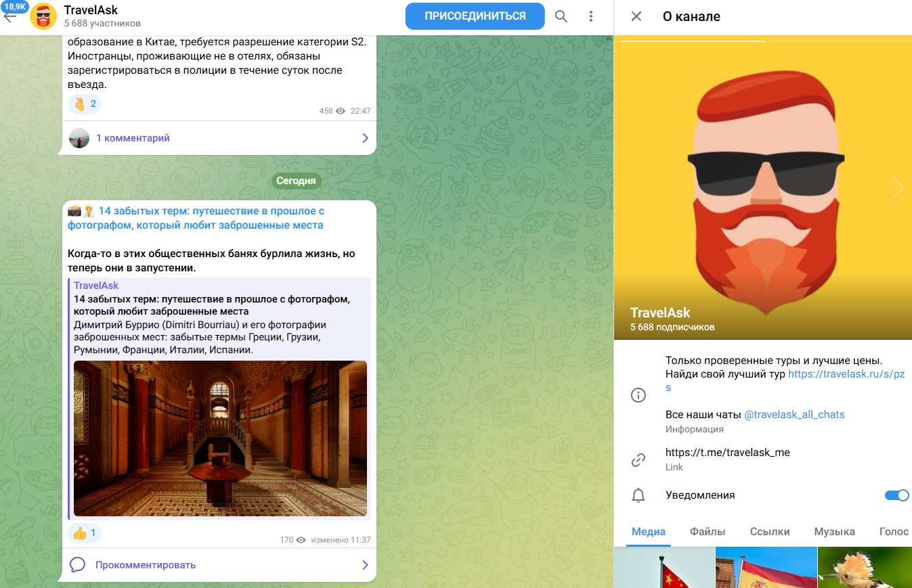Click the 👍 reaction on the therms post
Viewport: 912px width, 588px height.
84,533
